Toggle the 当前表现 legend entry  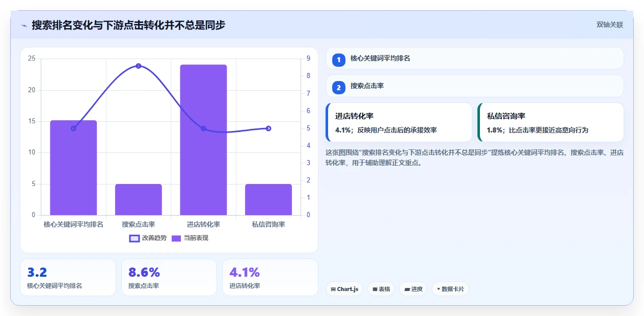190,238
